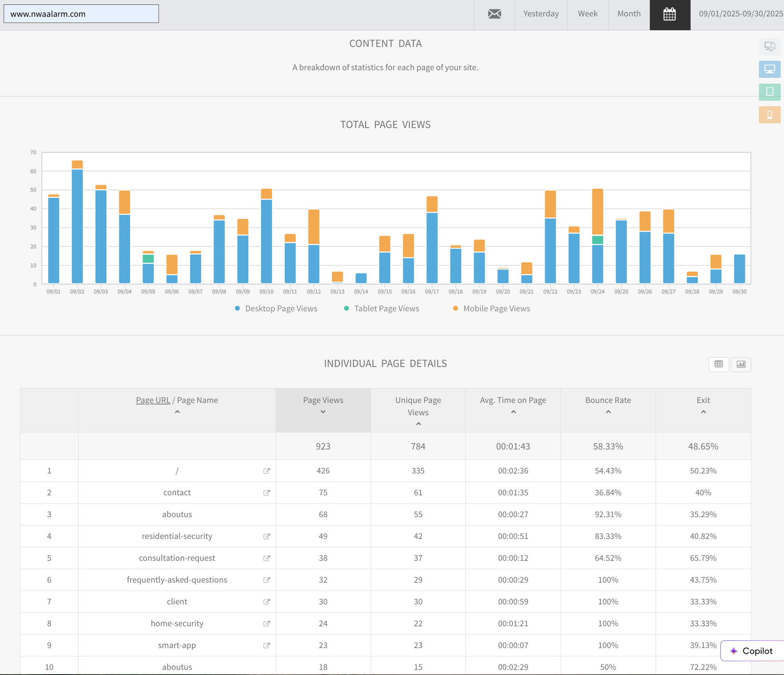The width and height of the screenshot is (784, 675).
Task: Switch to bar chart view icon
Action: [x=741, y=364]
